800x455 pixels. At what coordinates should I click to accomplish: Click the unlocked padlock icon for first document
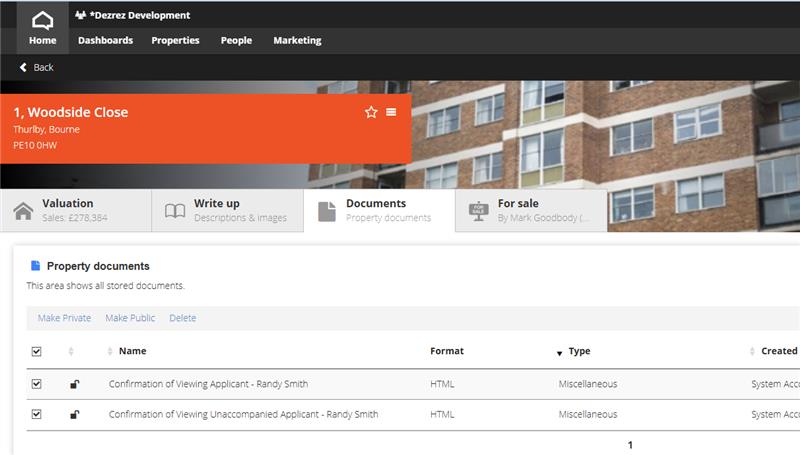(x=74, y=384)
